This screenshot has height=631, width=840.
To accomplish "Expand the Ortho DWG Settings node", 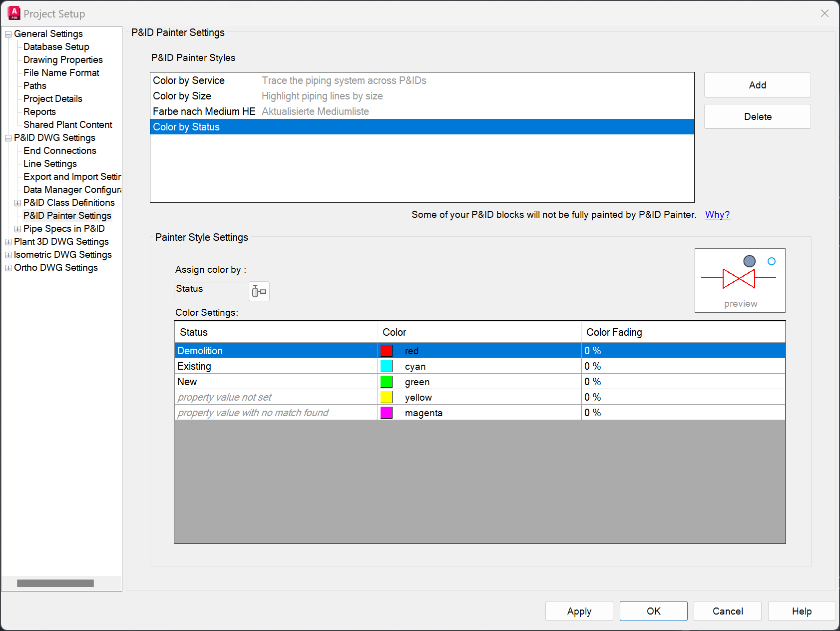I will tap(7, 267).
